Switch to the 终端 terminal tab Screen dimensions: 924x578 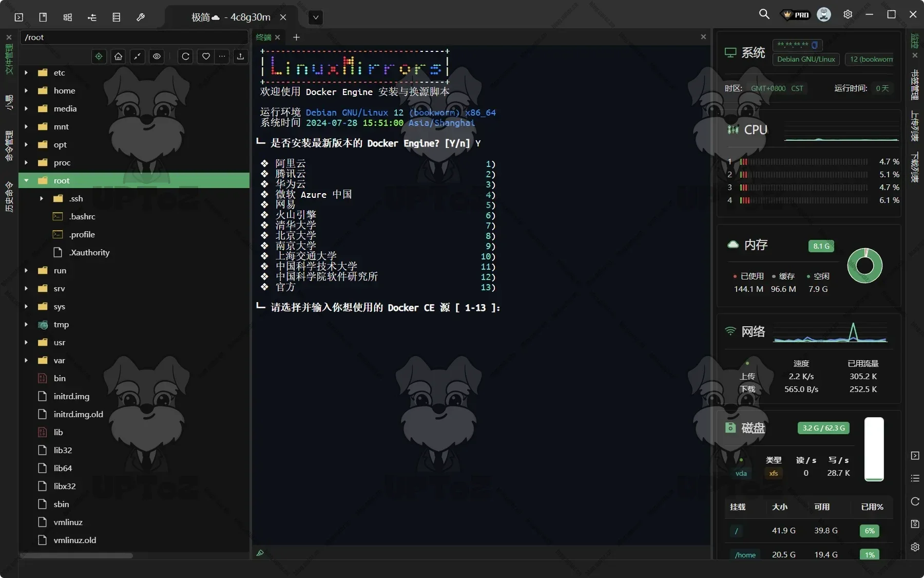[x=263, y=37]
